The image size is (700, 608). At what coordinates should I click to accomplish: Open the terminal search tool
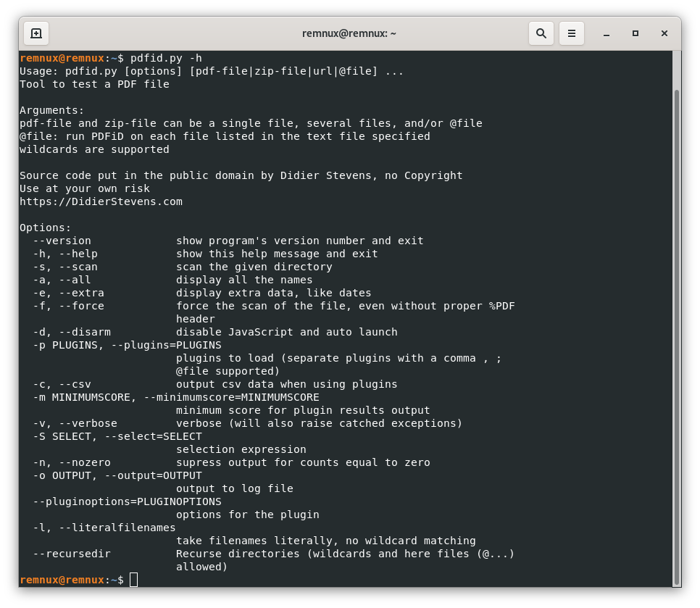pyautogui.click(x=541, y=33)
